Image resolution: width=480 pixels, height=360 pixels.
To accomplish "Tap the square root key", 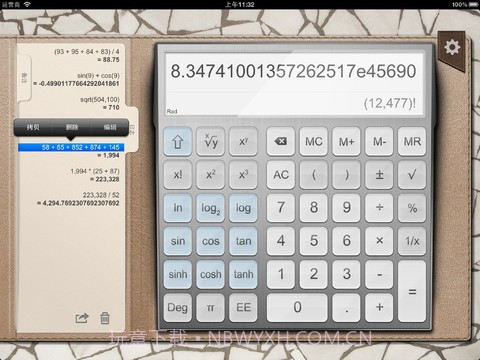I will point(412,175).
